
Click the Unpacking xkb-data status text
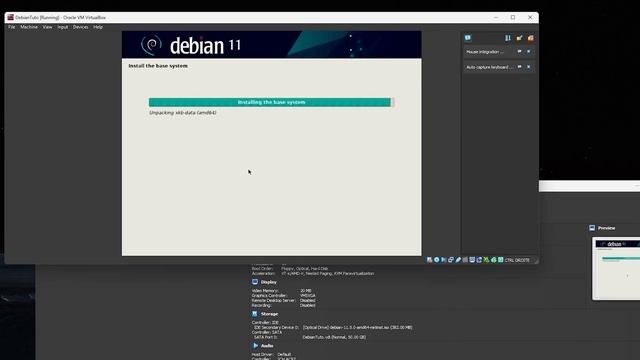coord(182,113)
